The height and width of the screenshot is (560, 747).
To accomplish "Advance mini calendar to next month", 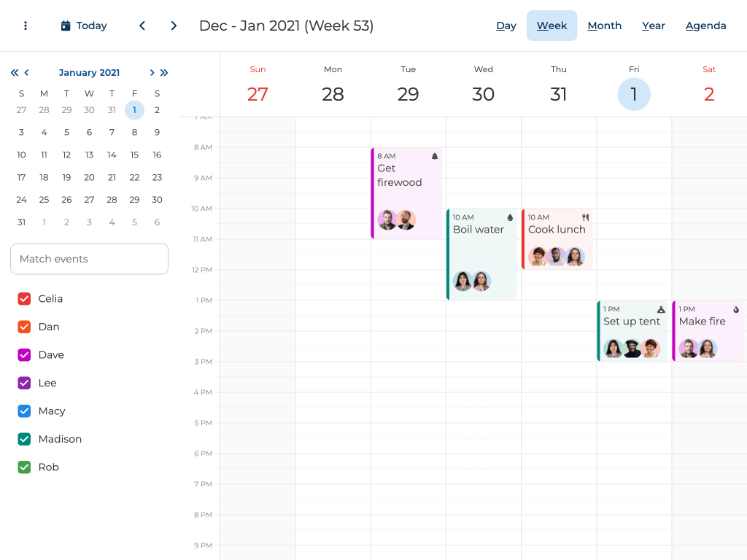I will 152,73.
